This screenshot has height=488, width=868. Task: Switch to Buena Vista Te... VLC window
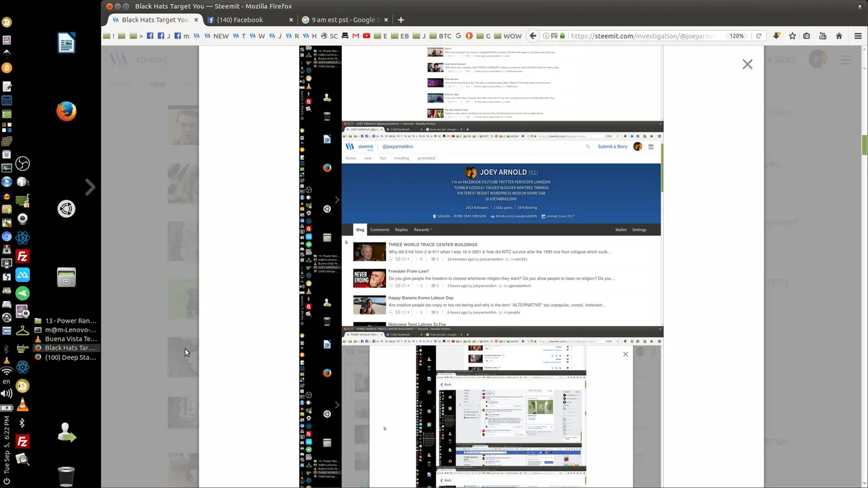click(x=65, y=339)
